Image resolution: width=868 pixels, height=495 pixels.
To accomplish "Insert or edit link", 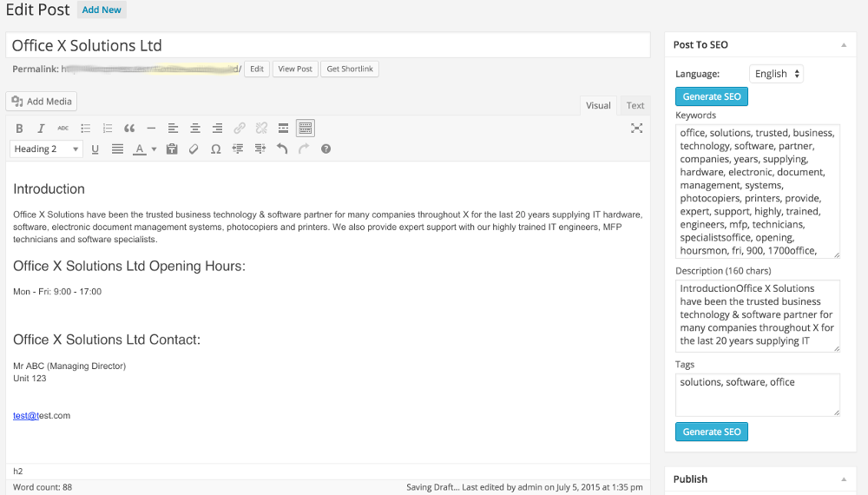I will click(x=240, y=129).
